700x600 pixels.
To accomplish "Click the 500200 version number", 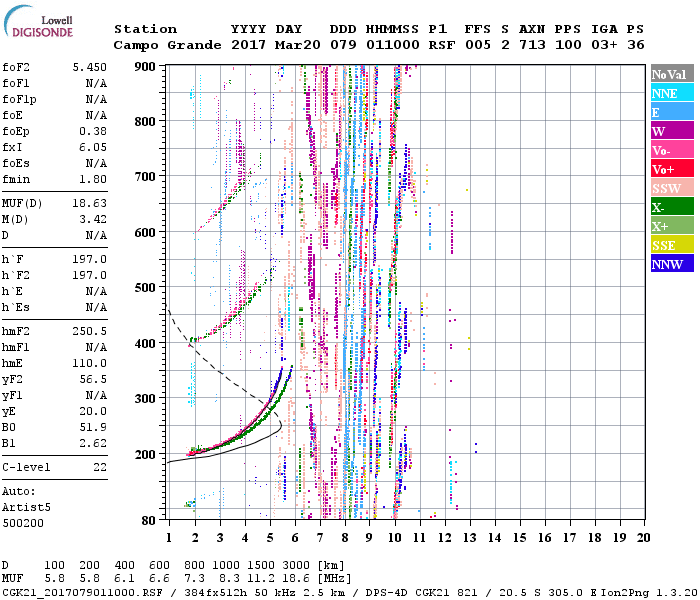I will click(23, 523).
